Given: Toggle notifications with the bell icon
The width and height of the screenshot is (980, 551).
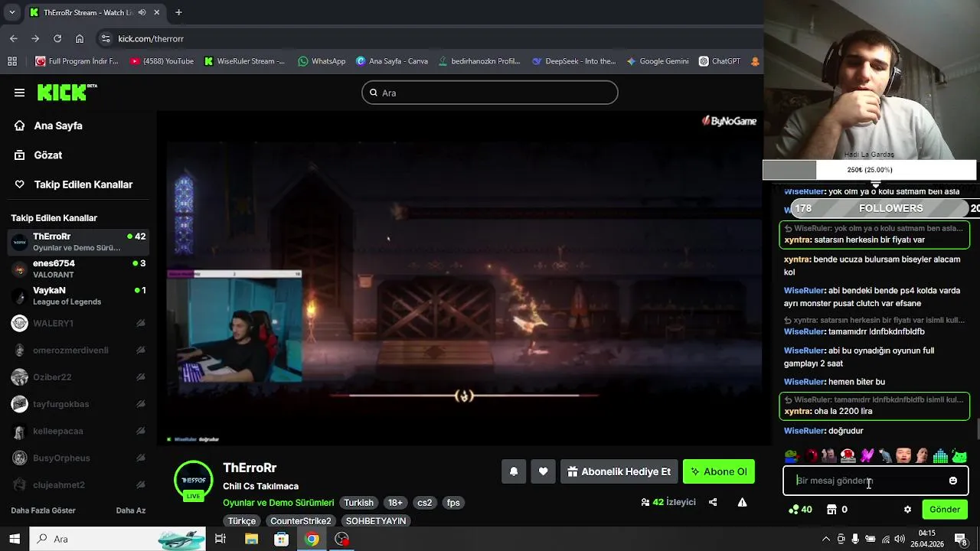Looking at the screenshot, I should (x=514, y=471).
